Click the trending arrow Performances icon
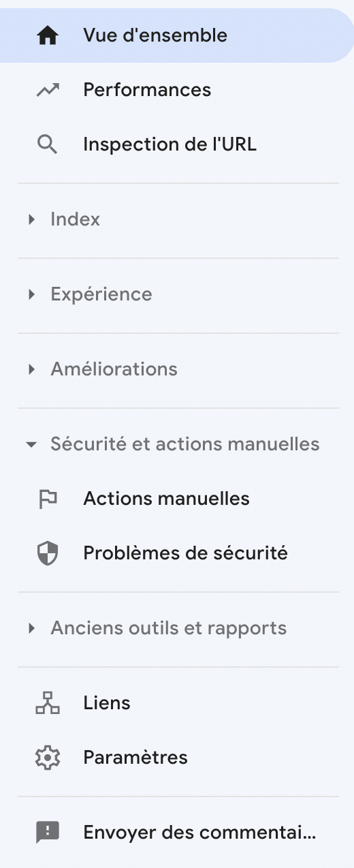 click(x=48, y=90)
